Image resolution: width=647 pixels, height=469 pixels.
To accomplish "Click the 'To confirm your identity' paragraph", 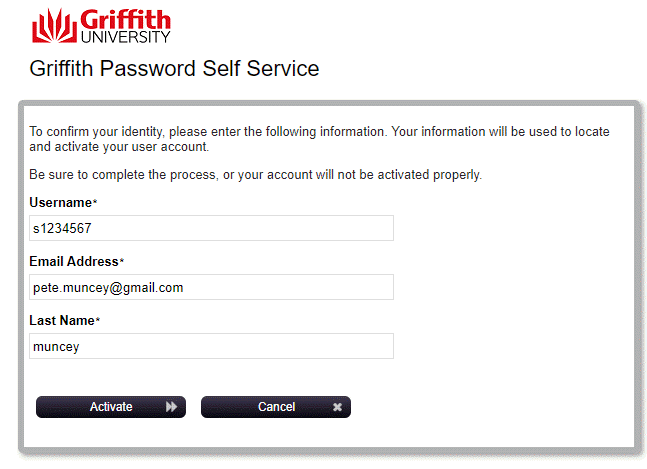I will [318, 139].
